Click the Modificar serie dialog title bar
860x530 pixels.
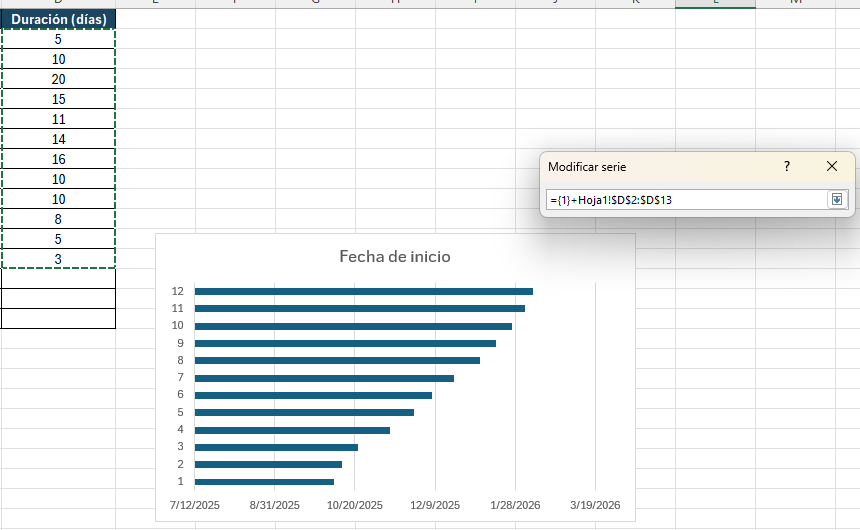(x=650, y=167)
